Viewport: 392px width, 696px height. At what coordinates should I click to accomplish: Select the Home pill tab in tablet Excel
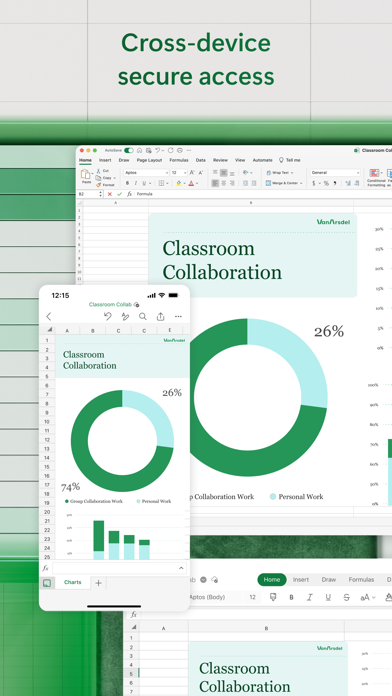click(x=272, y=580)
